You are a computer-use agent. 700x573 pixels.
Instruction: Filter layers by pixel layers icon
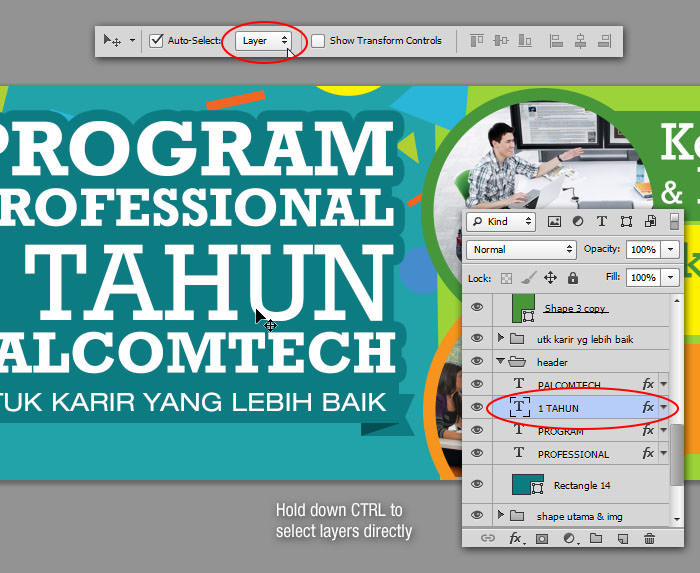pos(554,221)
